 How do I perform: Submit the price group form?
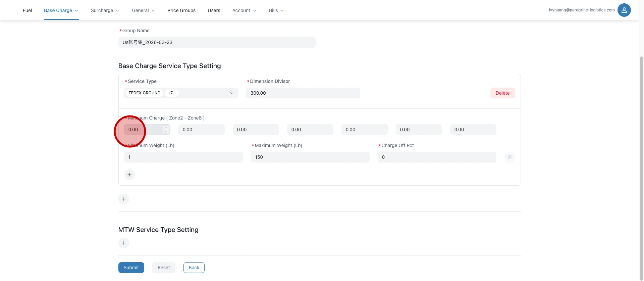(131, 268)
